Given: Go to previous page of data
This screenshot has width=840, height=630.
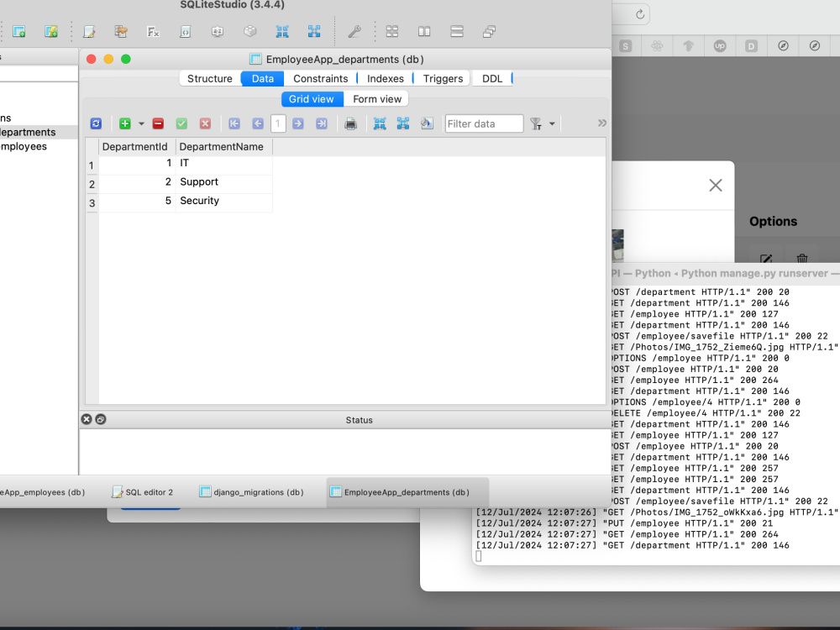Looking at the screenshot, I should click(x=258, y=123).
